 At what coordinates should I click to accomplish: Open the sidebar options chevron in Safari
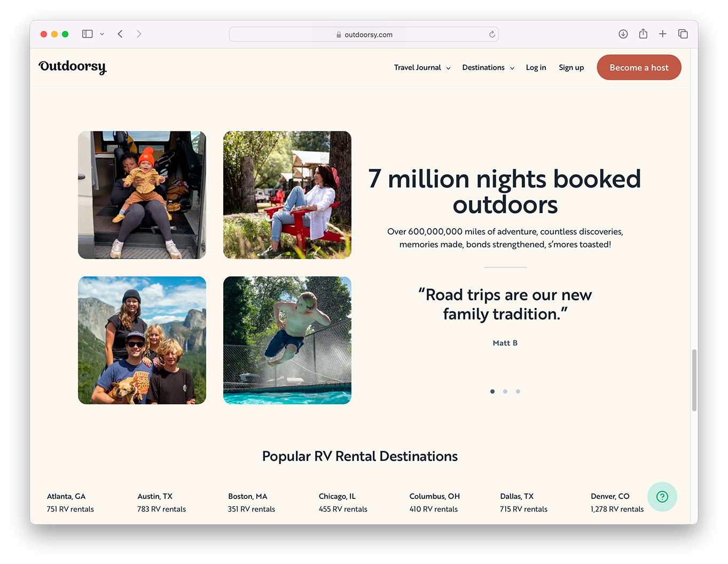(x=102, y=34)
